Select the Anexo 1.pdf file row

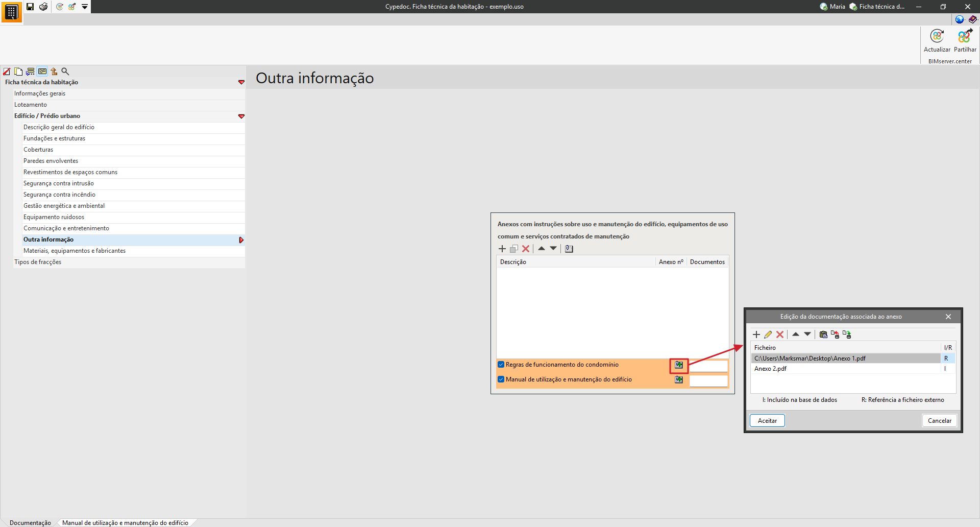853,358
